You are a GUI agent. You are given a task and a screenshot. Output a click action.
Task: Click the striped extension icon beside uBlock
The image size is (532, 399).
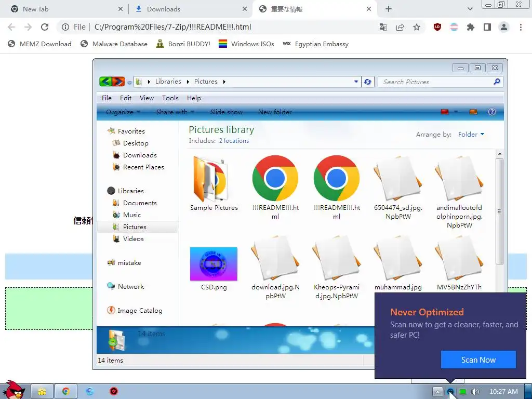[454, 27]
